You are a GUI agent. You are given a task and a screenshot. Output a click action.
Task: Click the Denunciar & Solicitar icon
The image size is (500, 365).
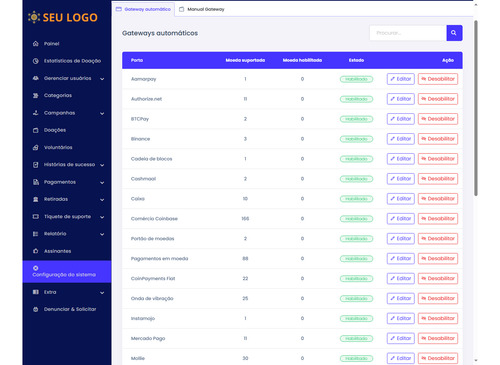[x=36, y=309]
